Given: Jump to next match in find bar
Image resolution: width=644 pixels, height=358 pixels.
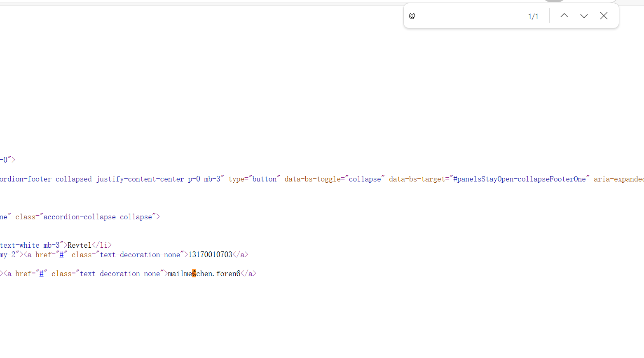Looking at the screenshot, I should 584,16.
